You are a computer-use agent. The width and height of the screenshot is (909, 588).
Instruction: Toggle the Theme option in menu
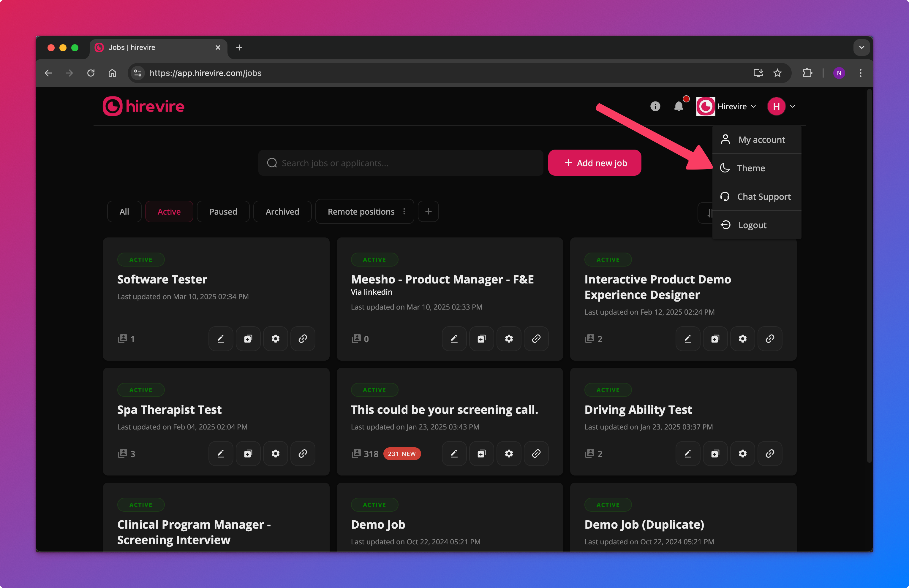[750, 168]
